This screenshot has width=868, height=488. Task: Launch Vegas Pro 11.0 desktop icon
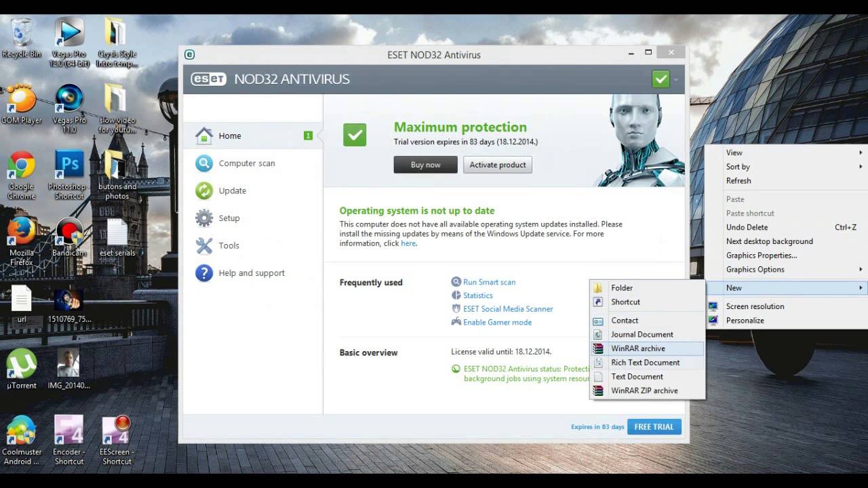click(x=69, y=108)
